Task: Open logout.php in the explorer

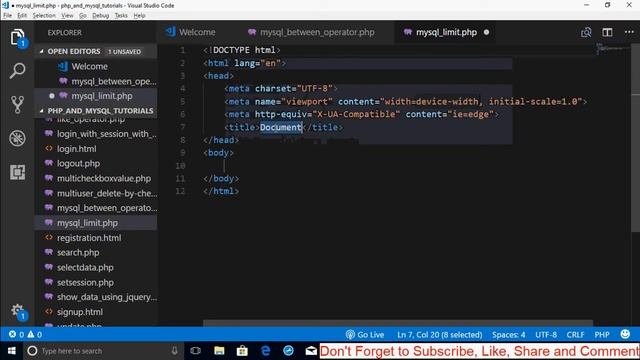Action: pyautogui.click(x=96, y=163)
